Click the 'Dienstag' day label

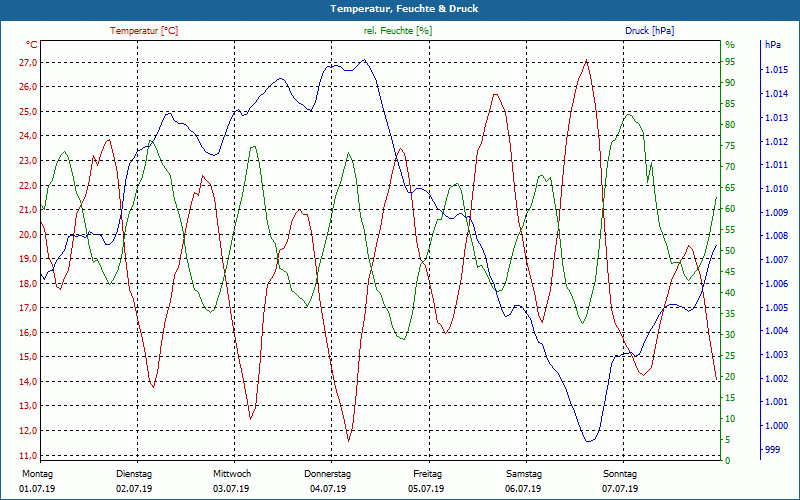(134, 474)
